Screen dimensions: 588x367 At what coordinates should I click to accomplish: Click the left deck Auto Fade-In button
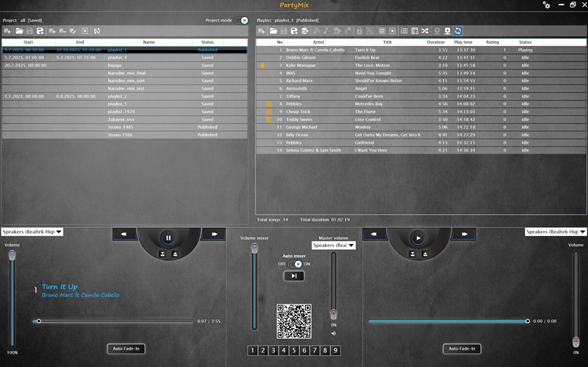pos(126,348)
